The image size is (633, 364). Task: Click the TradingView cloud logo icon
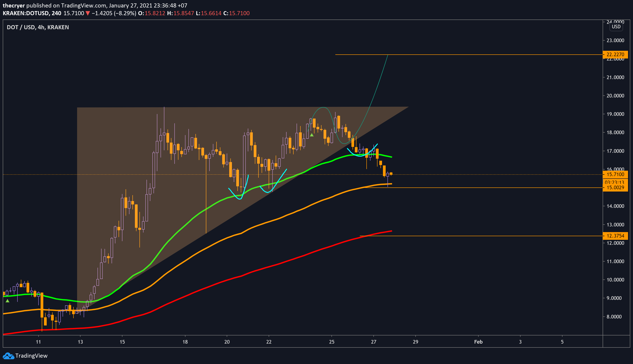[x=8, y=356]
